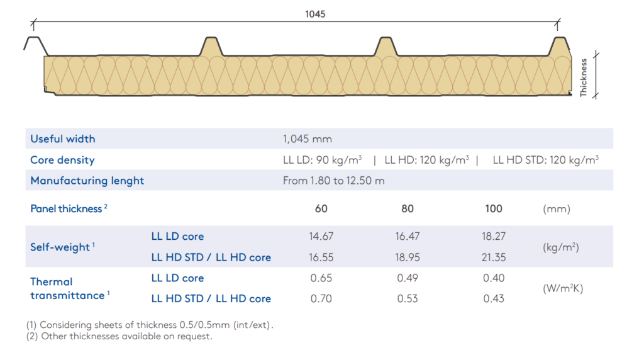This screenshot has height=350, width=644.
Task: Select the 1,045 mm useful width value
Action: click(x=307, y=138)
